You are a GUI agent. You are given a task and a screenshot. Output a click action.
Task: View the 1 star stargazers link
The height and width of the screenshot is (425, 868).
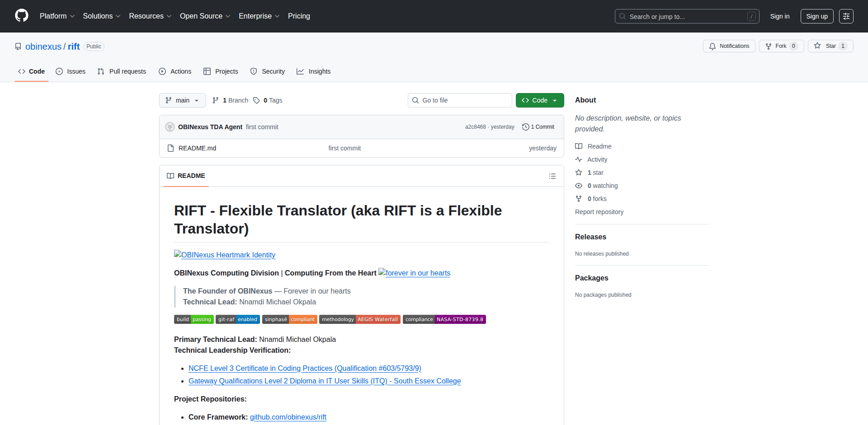click(x=590, y=173)
